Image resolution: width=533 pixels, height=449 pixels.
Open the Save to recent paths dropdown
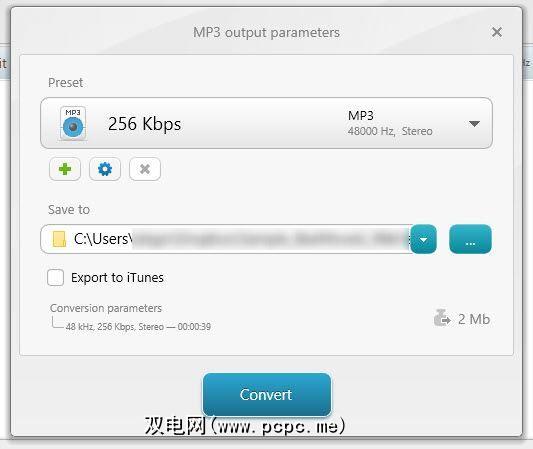(x=424, y=239)
